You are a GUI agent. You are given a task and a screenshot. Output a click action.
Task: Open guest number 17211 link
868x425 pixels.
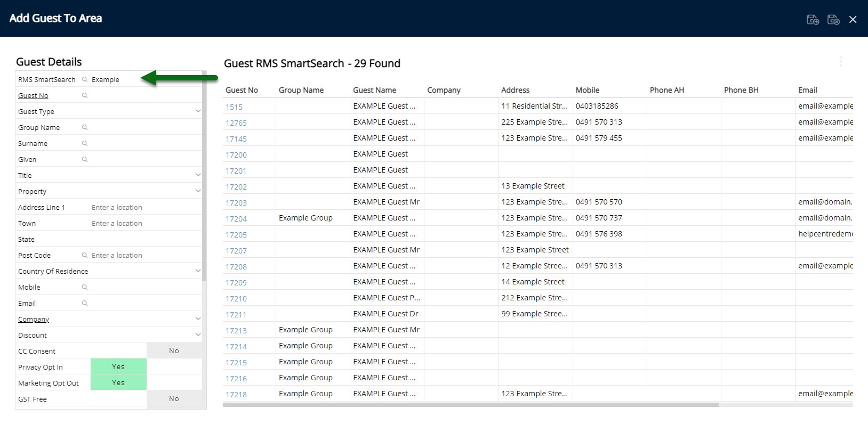(236, 315)
